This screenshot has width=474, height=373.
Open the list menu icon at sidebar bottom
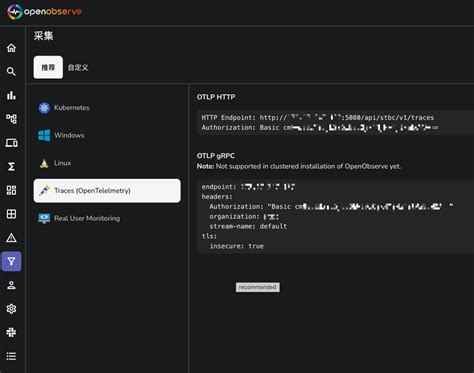tap(11, 356)
